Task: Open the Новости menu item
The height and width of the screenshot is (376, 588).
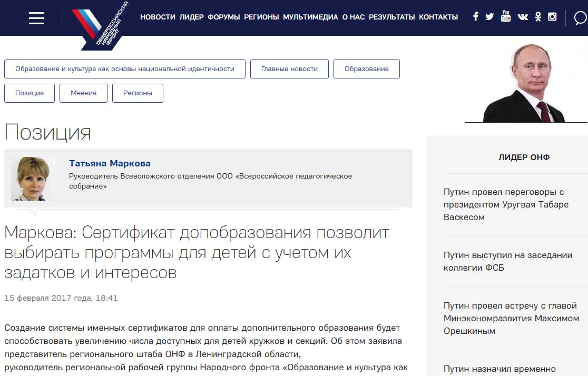Action: (x=158, y=17)
